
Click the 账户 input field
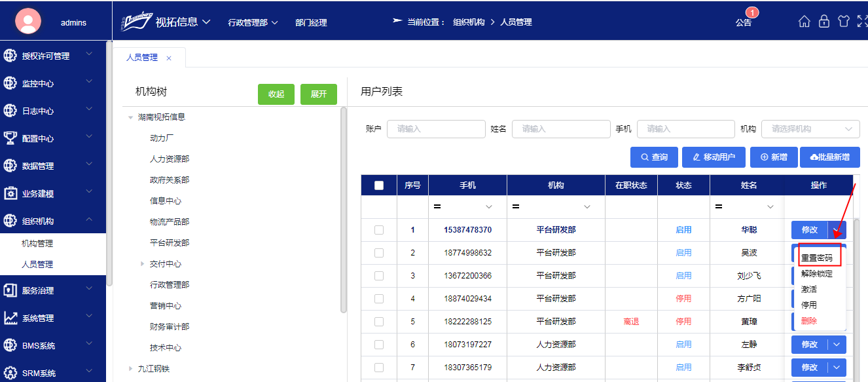tap(436, 129)
